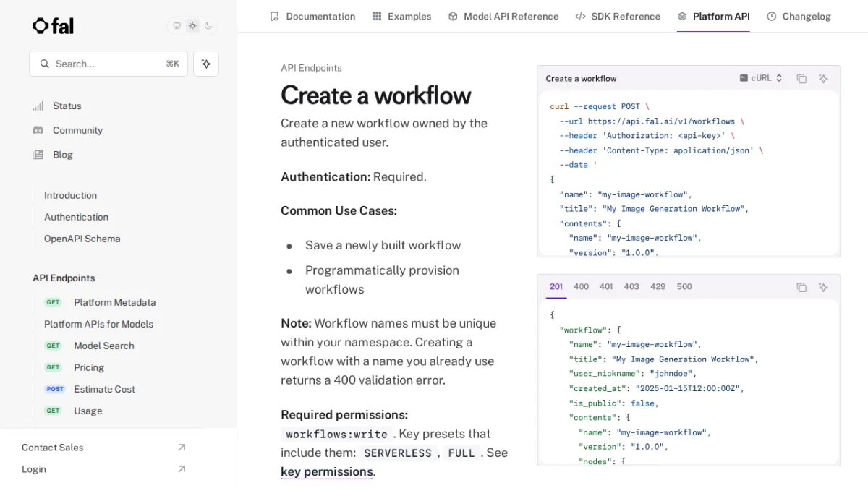This screenshot has width=868, height=488.
Task: Ask AI about request code snippet
Action: 823,78
